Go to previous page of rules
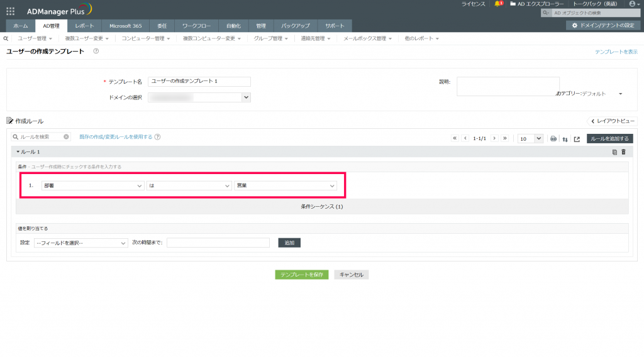This screenshot has width=644, height=357. point(465,138)
